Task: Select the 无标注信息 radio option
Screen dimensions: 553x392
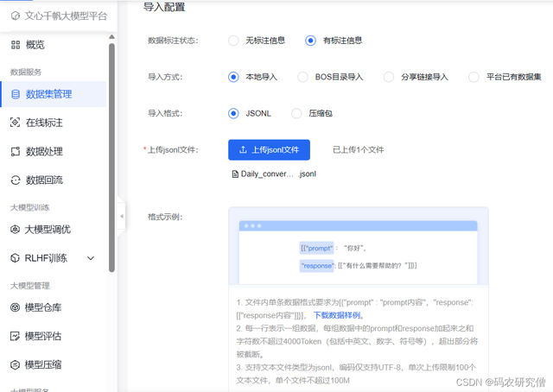Action: pyautogui.click(x=233, y=41)
